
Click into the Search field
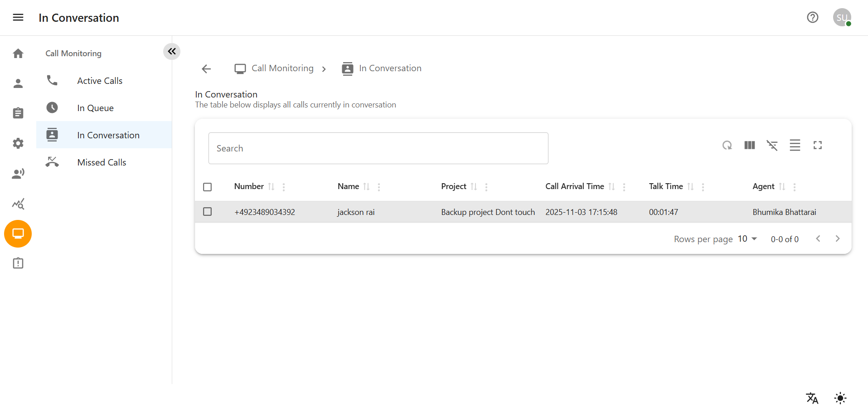tap(378, 148)
